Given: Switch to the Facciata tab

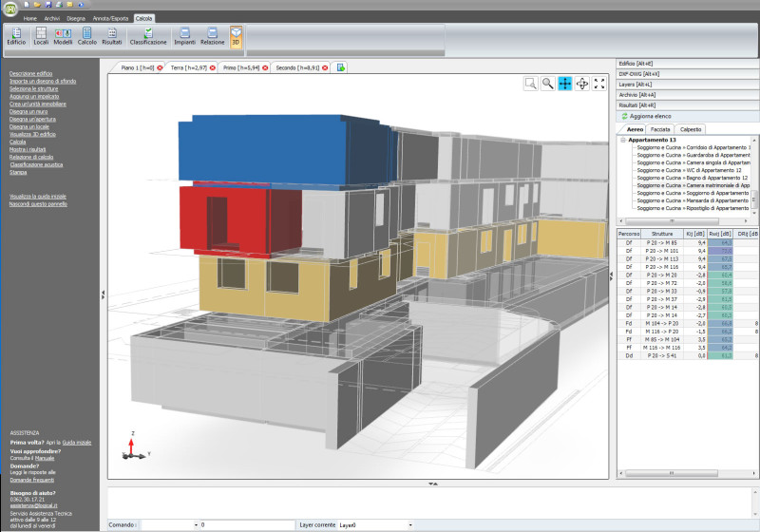Looking at the screenshot, I should (660, 128).
